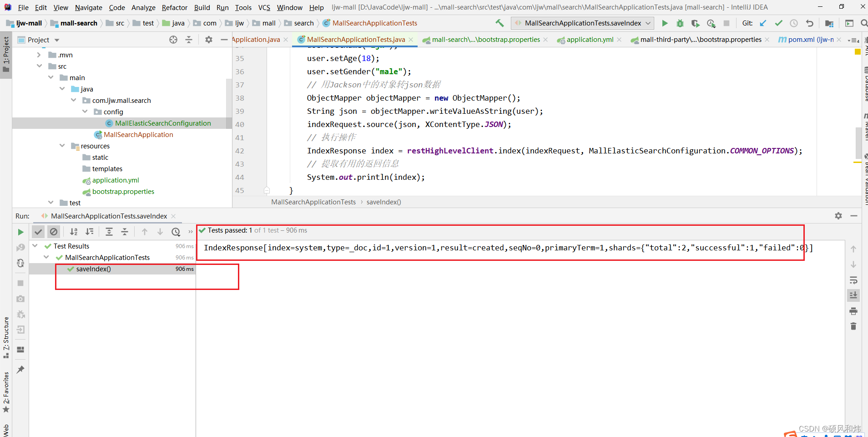Open mall-third-party bootstrap.properties tab
The height and width of the screenshot is (437, 868).
[x=701, y=40]
